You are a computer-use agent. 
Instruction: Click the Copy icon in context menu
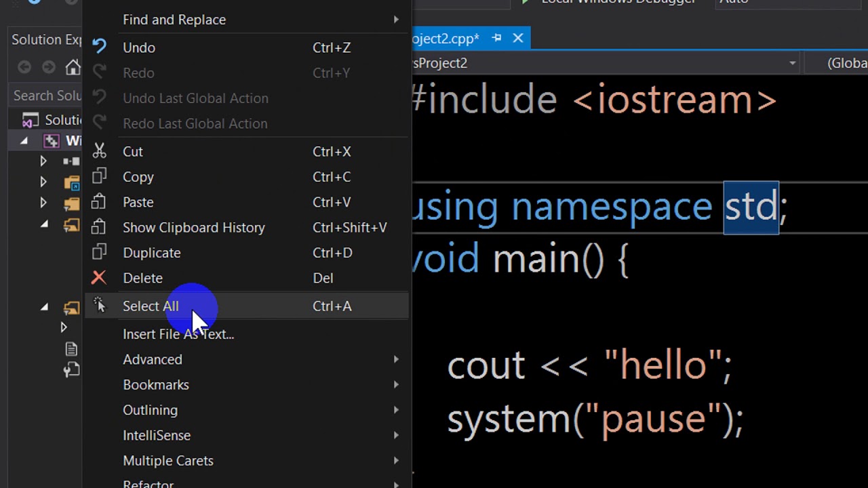coord(99,176)
